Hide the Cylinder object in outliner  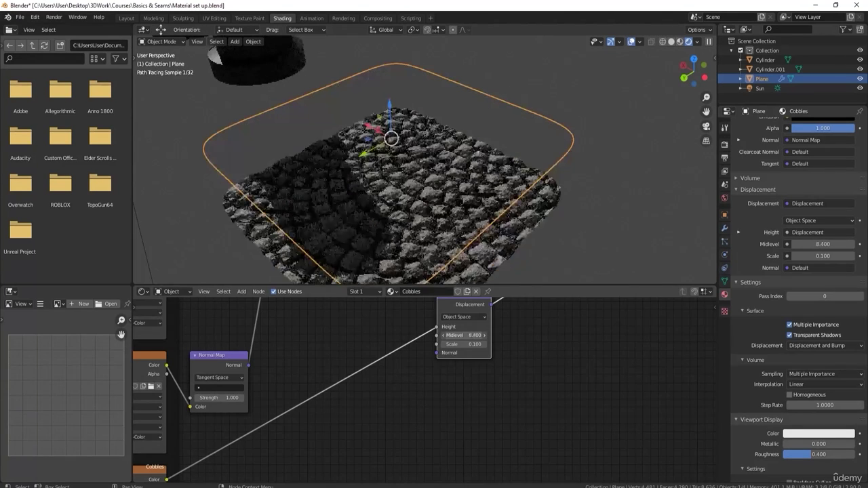[860, 60]
